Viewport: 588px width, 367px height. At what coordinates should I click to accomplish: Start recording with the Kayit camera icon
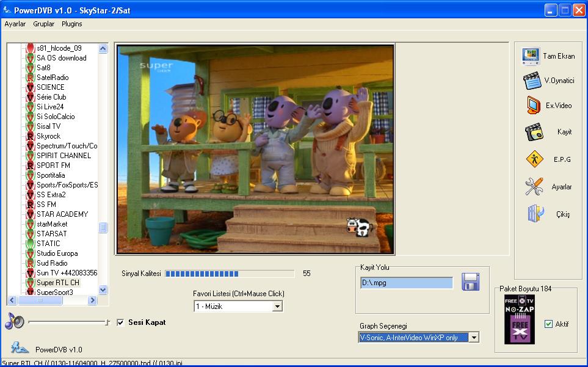(534, 132)
